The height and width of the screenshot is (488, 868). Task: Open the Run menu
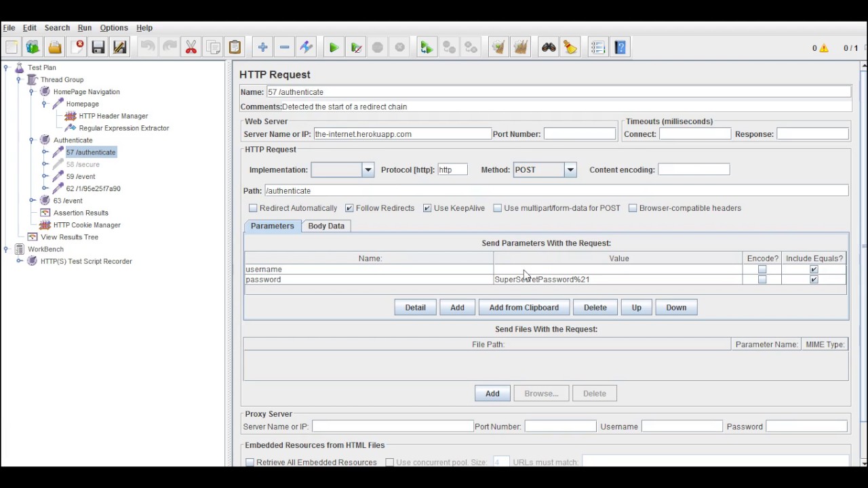pyautogui.click(x=84, y=28)
